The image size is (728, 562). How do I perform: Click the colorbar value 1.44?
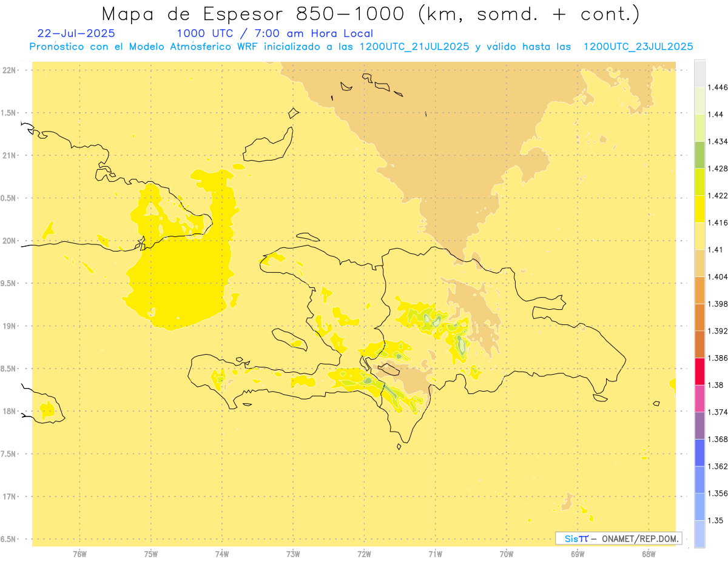pos(716,115)
